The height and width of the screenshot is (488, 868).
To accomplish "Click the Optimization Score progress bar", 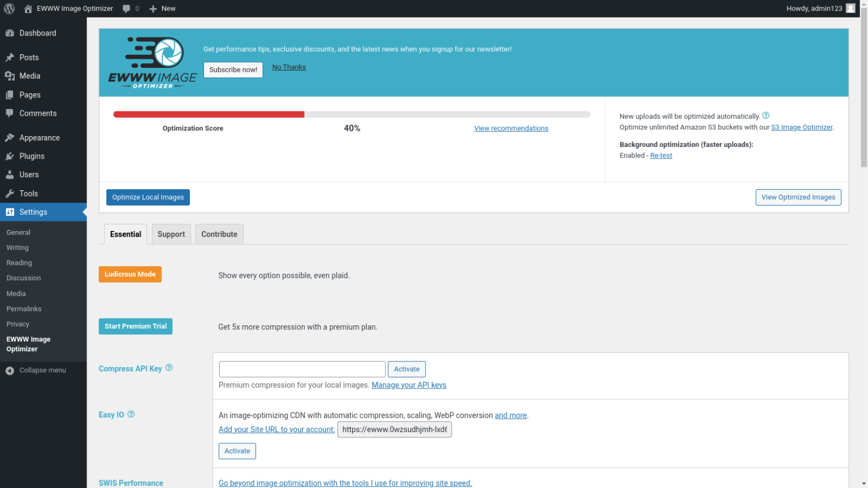I will pyautogui.click(x=351, y=114).
